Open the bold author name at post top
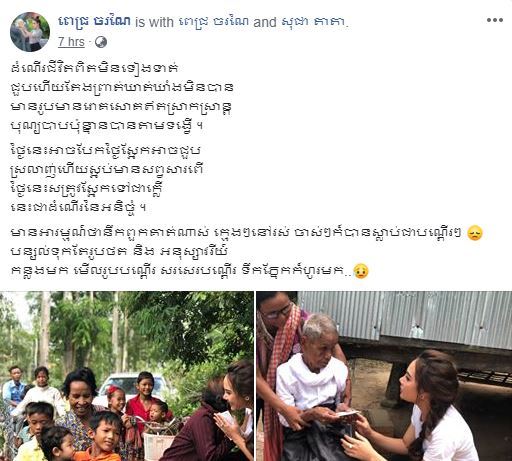Screen dimensions: 512x461 (94, 22)
